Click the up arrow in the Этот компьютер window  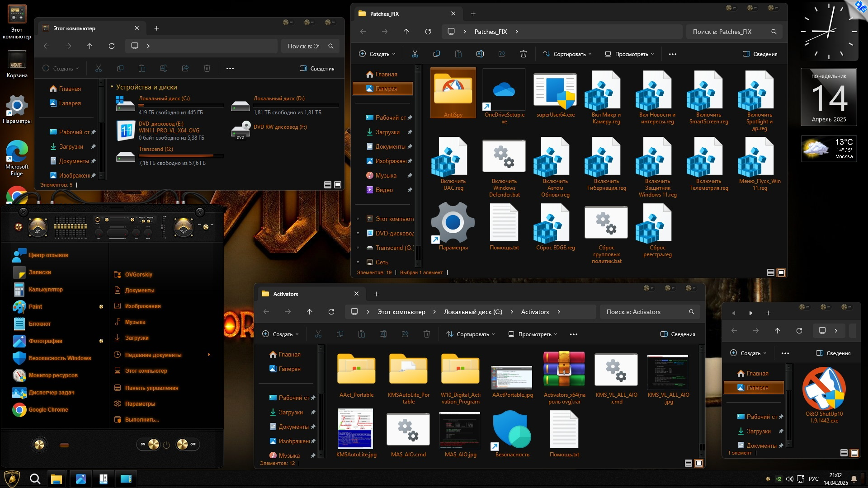click(90, 46)
